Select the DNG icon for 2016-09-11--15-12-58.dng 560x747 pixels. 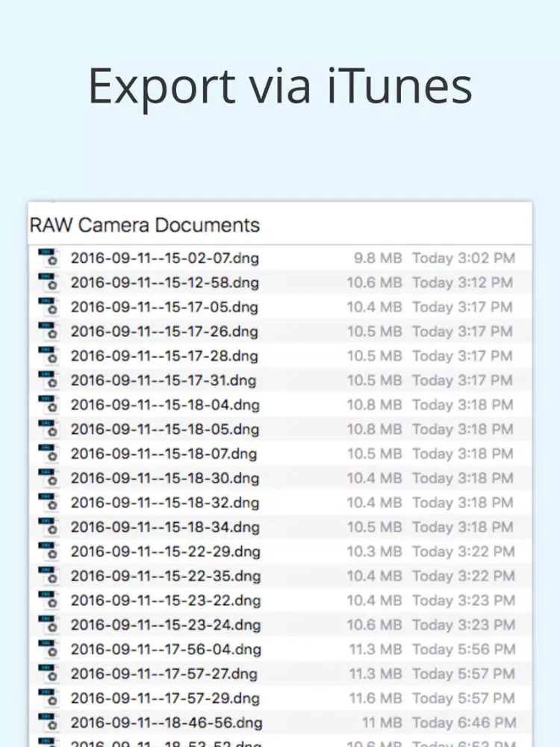[49, 282]
